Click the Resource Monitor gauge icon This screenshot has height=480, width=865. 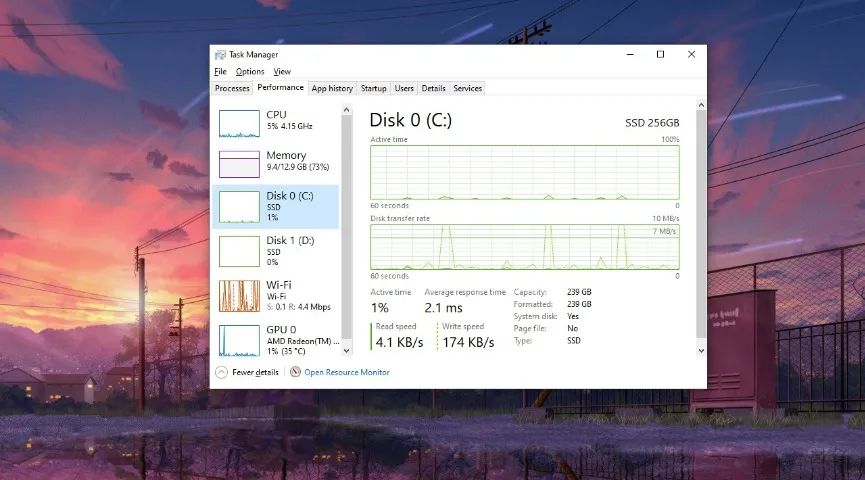pos(296,372)
